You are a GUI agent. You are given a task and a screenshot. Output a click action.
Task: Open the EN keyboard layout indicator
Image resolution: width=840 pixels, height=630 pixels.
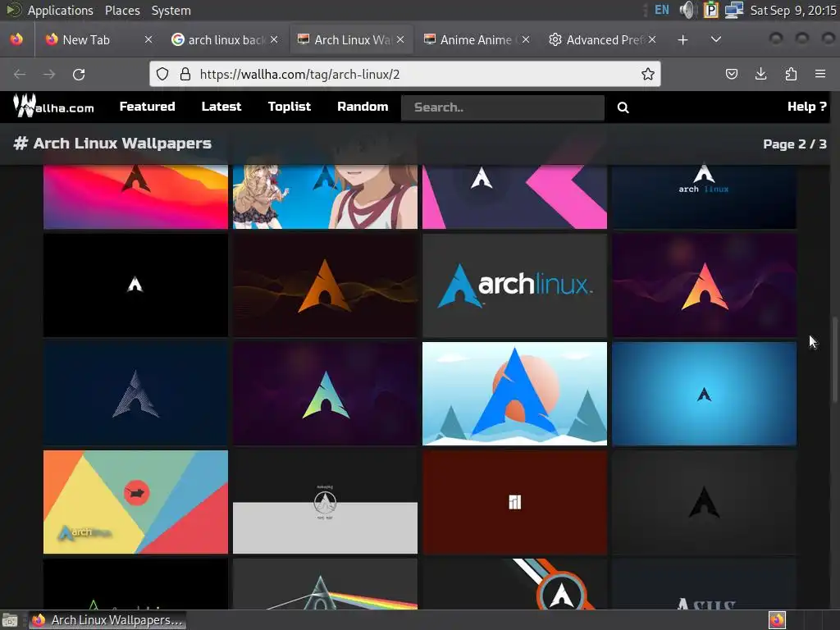click(662, 10)
